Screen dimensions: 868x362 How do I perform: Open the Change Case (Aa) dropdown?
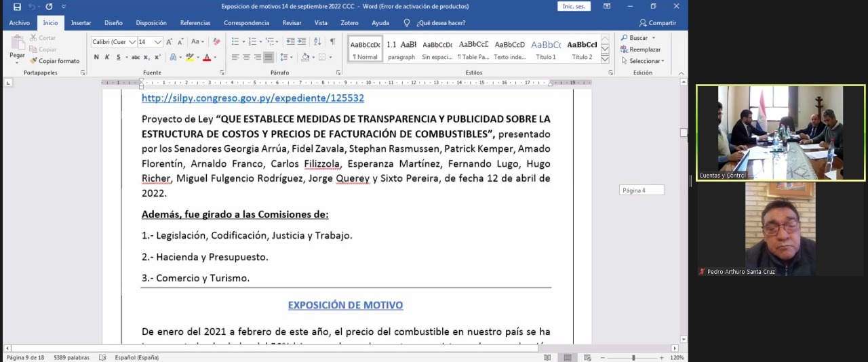coord(197,41)
